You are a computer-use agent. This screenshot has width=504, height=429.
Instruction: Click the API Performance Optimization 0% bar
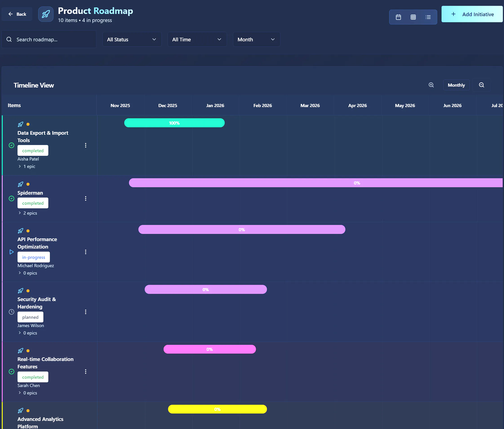coord(242,230)
